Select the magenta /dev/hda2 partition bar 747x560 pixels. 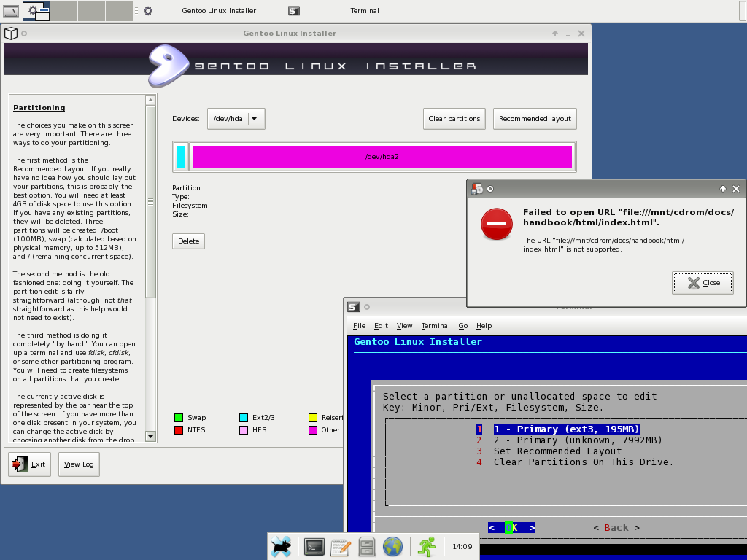click(x=382, y=157)
